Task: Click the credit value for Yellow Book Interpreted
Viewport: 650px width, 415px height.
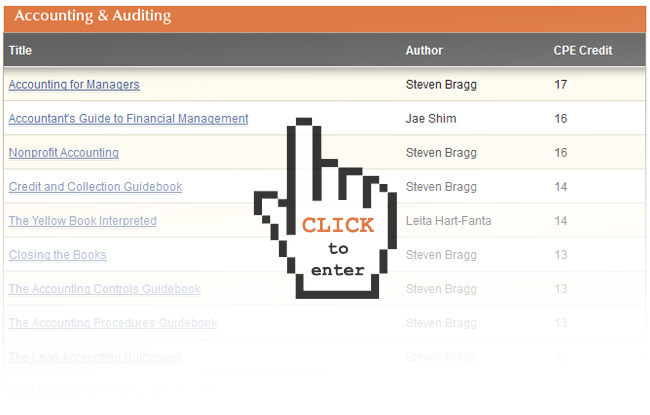Action: [x=560, y=221]
